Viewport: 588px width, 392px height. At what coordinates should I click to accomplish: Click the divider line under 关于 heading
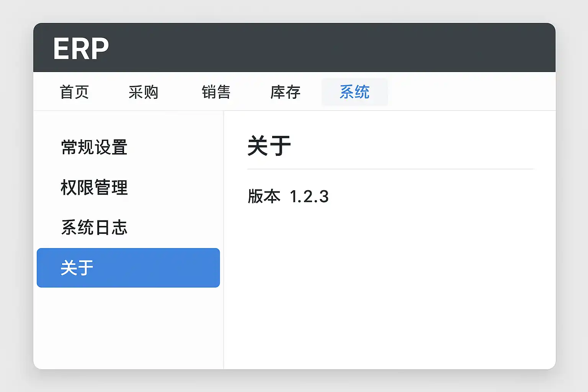(x=390, y=169)
